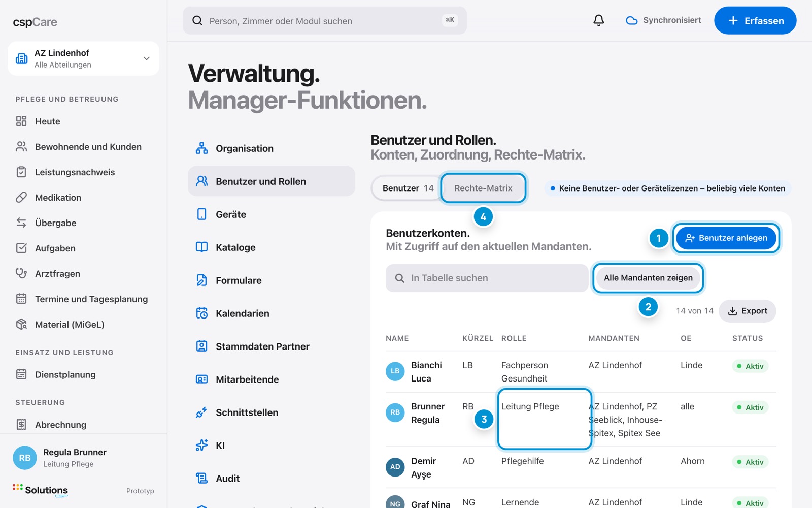Screen dimensions: 812x508
Task: Click the Erfassen button
Action: click(x=755, y=20)
